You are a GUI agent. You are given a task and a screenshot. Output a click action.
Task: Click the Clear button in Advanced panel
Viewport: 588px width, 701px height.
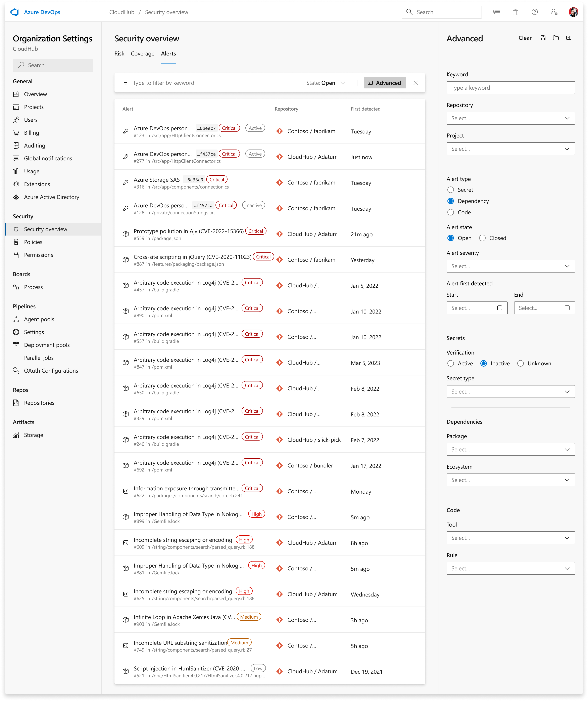[525, 38]
